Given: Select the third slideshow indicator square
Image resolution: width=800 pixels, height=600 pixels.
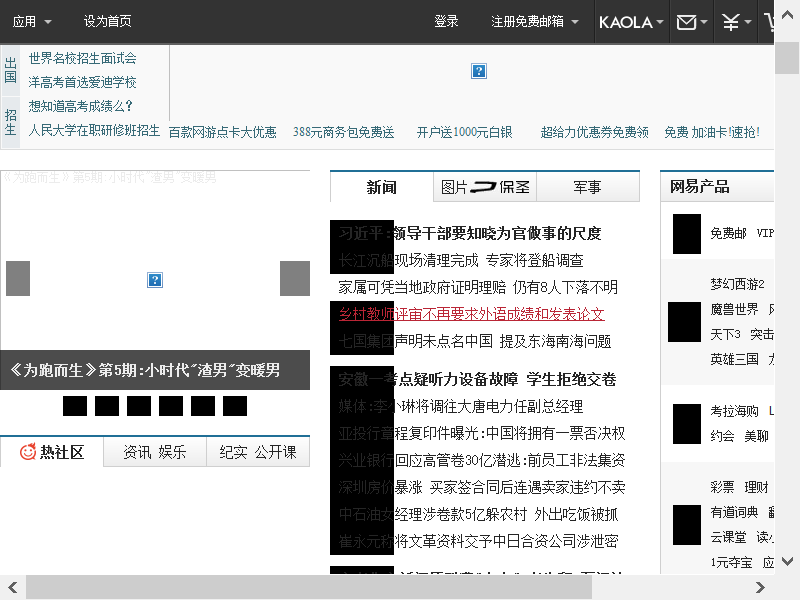Looking at the screenshot, I should point(139,406).
